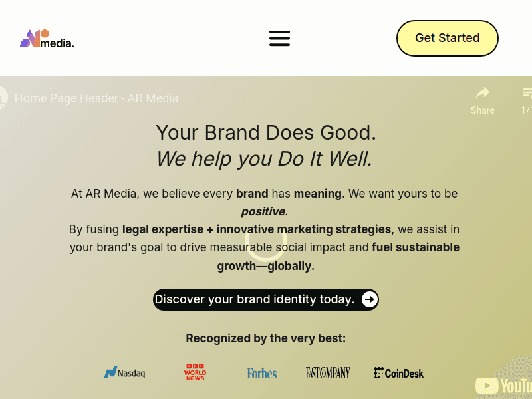The image size is (532, 399).
Task: Click the Nasdaq logo
Action: pyautogui.click(x=124, y=373)
